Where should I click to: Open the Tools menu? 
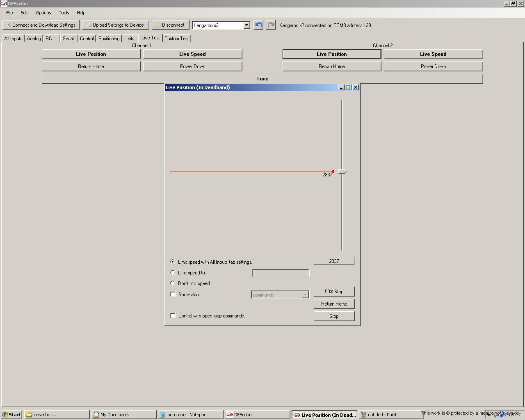coord(64,13)
